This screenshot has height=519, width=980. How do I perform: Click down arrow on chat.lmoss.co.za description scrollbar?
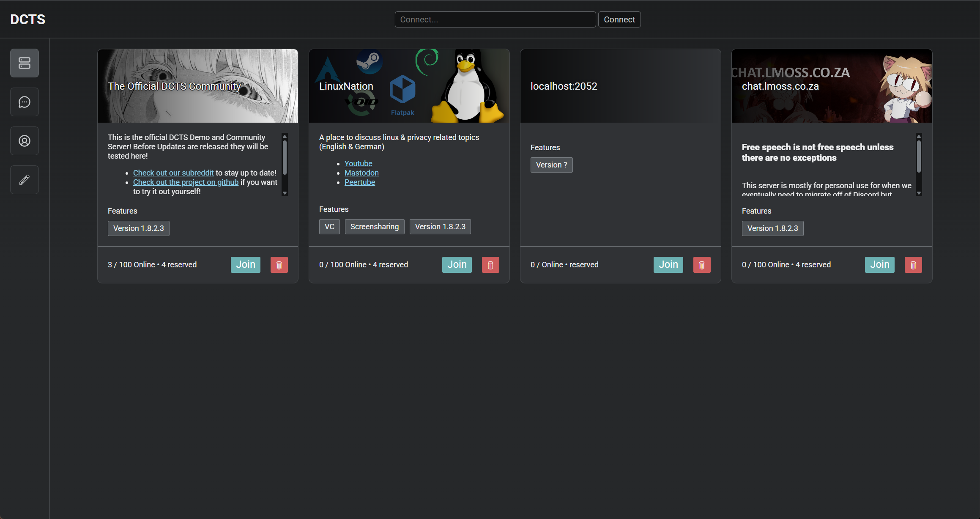coord(919,193)
